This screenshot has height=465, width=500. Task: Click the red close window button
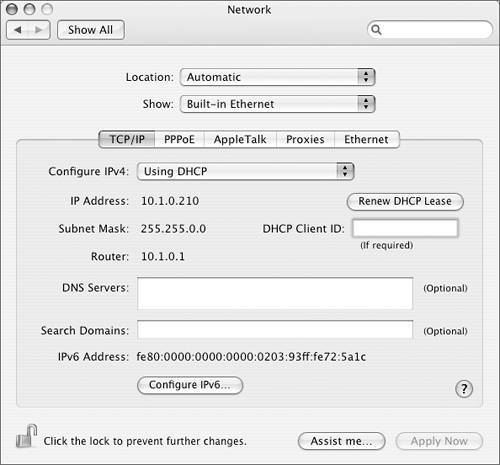coord(12,9)
